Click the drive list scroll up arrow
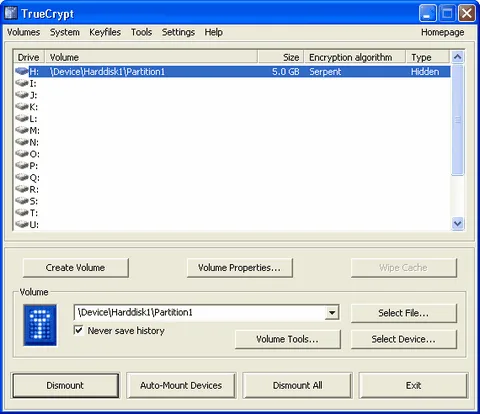 pos(457,57)
